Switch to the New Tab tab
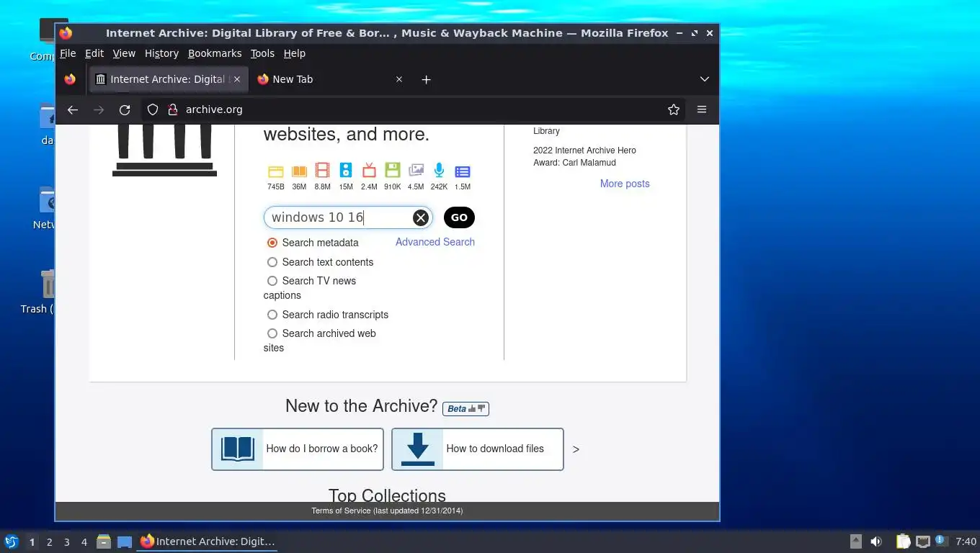This screenshot has height=553, width=980. [330, 79]
